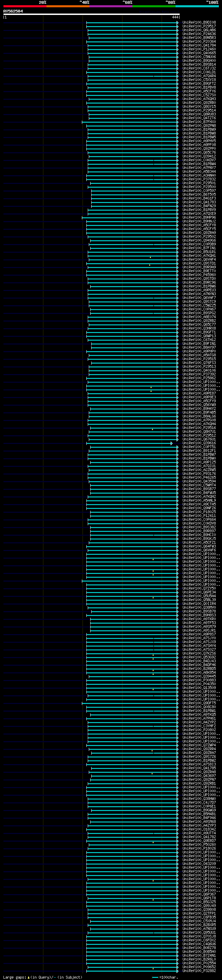Select UniRef100_P45960 entry
Viewport: 222px width, 980px height.
[x=199, y=275]
